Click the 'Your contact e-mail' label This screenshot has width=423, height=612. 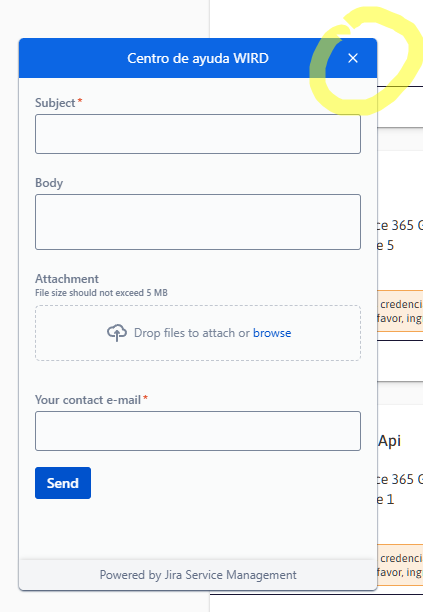(88, 400)
